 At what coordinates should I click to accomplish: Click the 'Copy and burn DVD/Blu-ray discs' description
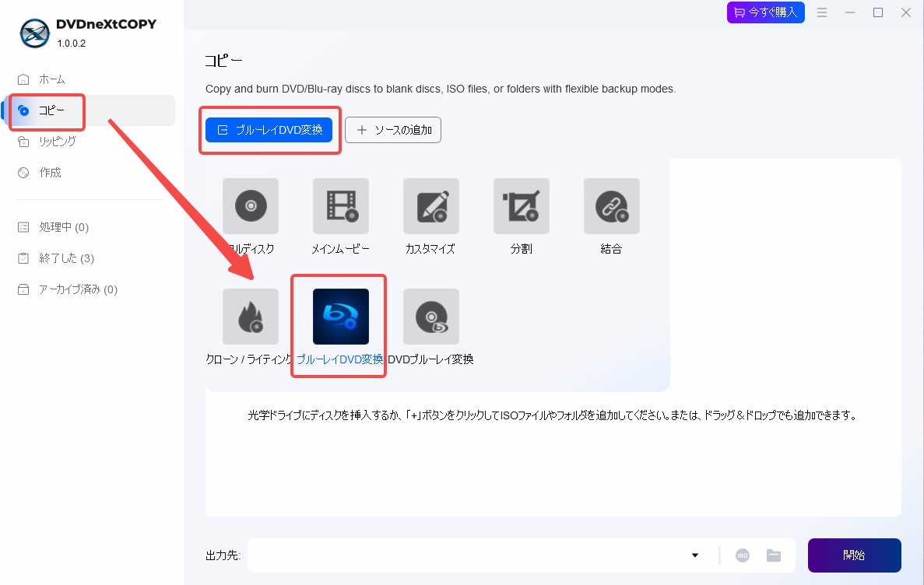tap(440, 89)
